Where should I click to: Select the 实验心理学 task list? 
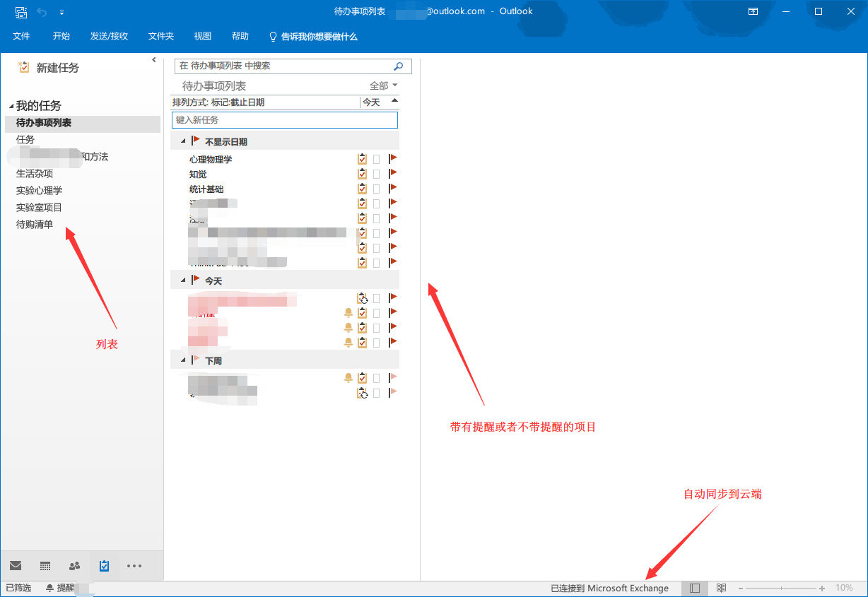coord(40,190)
